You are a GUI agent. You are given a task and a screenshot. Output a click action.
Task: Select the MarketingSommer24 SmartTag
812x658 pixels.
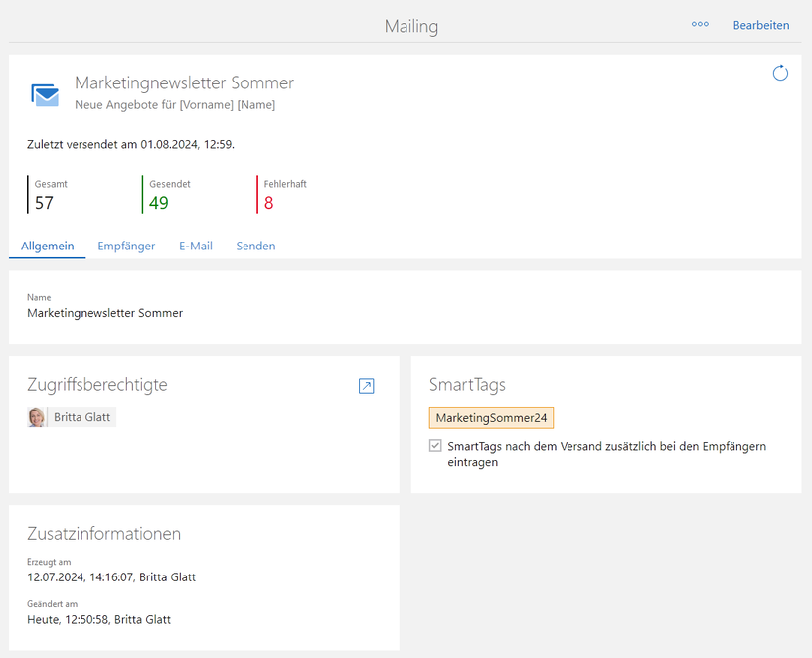coord(491,418)
